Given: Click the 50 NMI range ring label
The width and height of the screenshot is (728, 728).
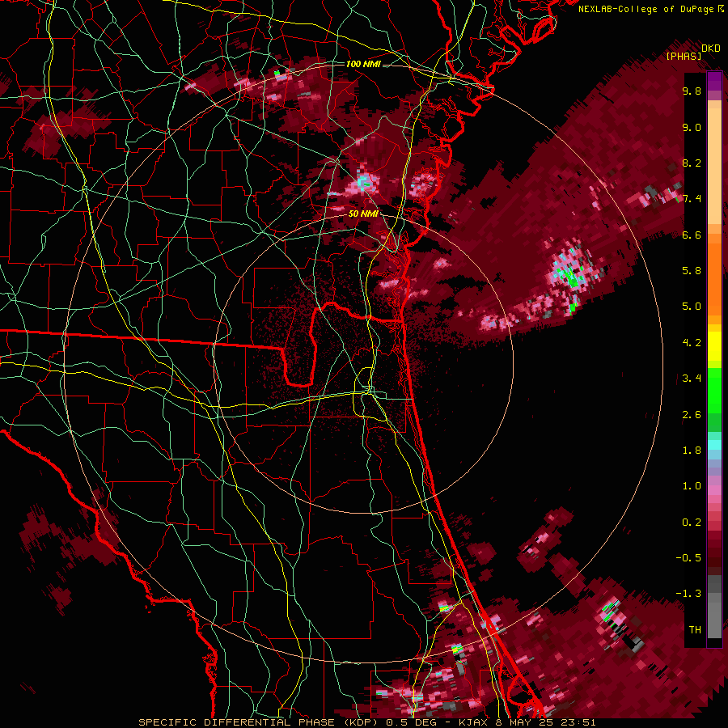Looking at the screenshot, I should [363, 214].
